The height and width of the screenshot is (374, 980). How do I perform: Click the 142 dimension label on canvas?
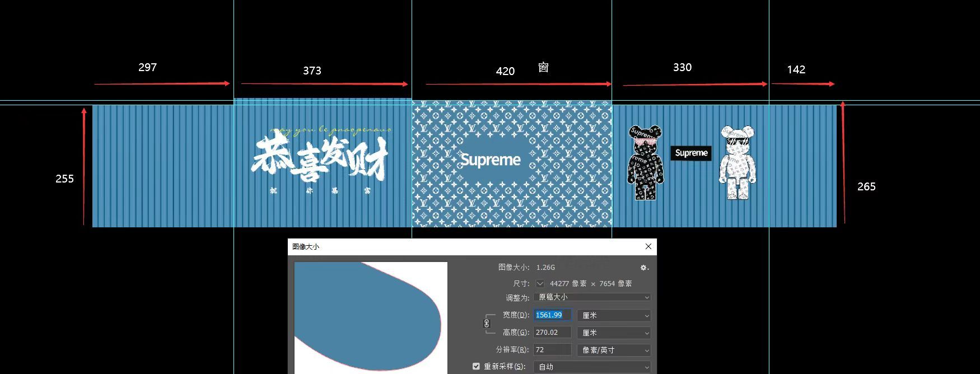click(796, 69)
